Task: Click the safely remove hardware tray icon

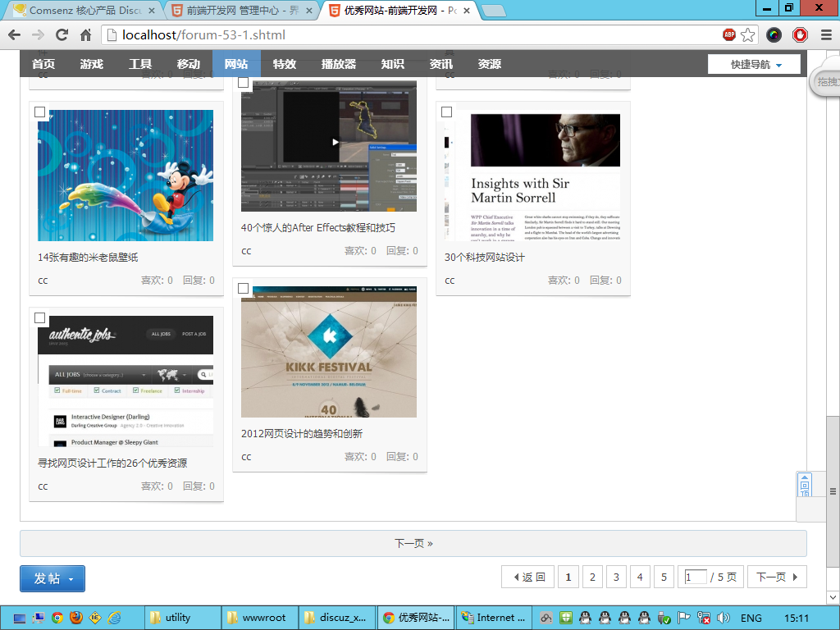Action: click(664, 619)
